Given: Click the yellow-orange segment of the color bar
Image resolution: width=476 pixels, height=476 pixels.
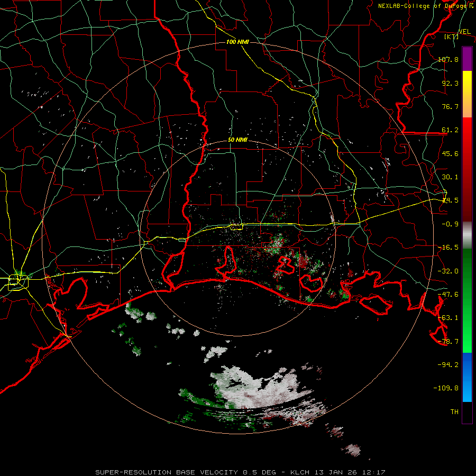Looking at the screenshot, I should 467,95.
